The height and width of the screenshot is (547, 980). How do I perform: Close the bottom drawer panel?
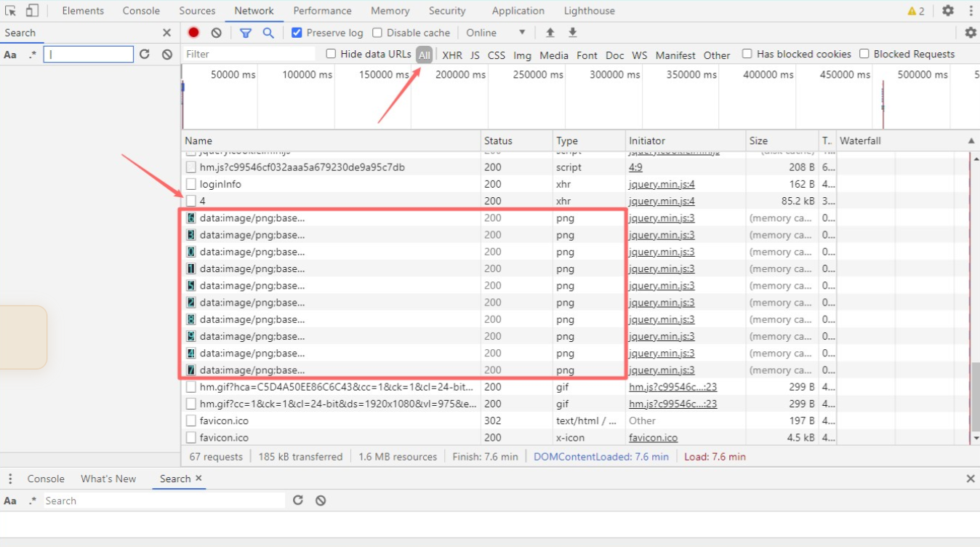[x=970, y=479]
